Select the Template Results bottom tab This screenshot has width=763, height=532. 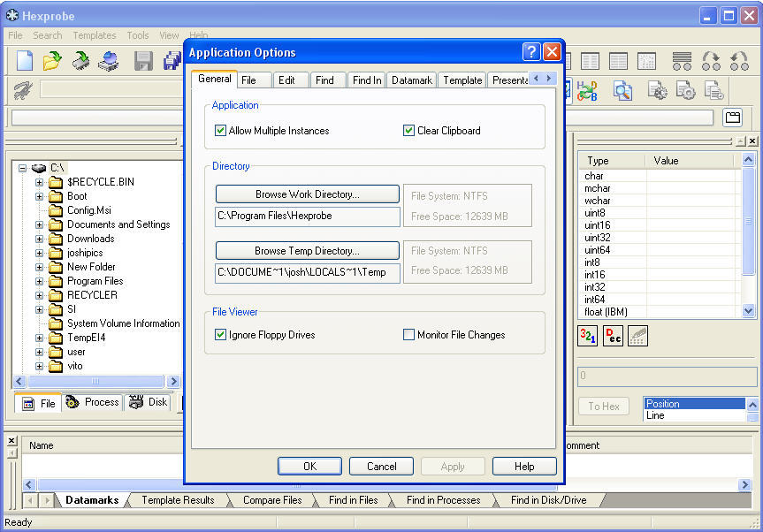tap(178, 500)
